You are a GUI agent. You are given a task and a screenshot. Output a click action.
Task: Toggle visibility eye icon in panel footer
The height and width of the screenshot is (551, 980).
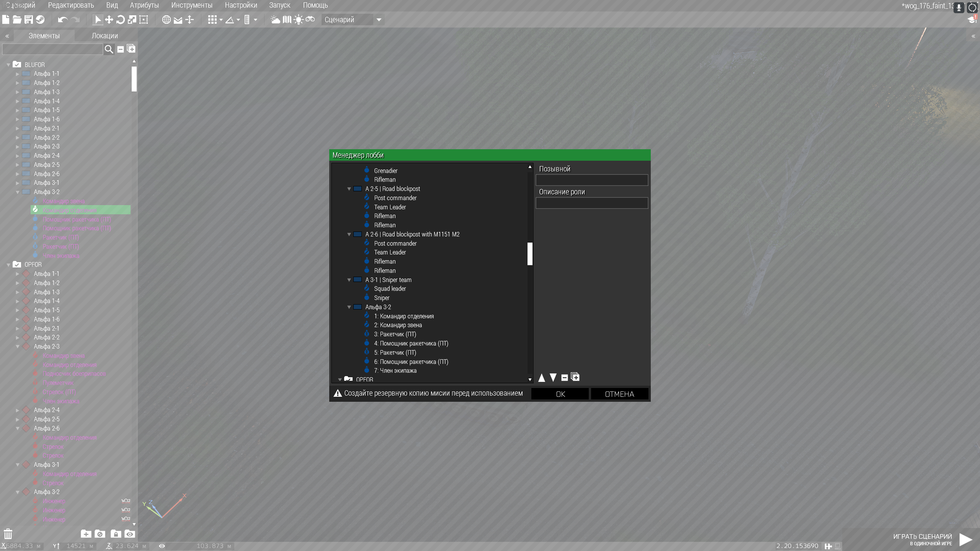(x=129, y=534)
